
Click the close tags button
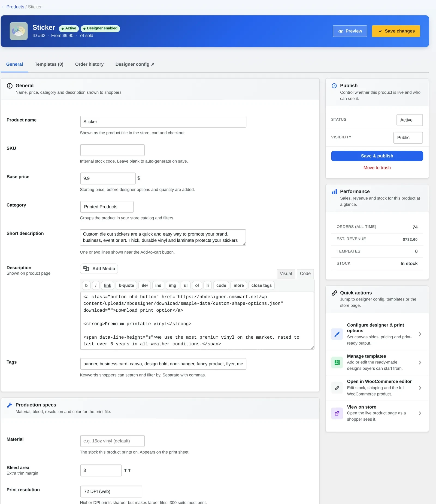pyautogui.click(x=262, y=285)
